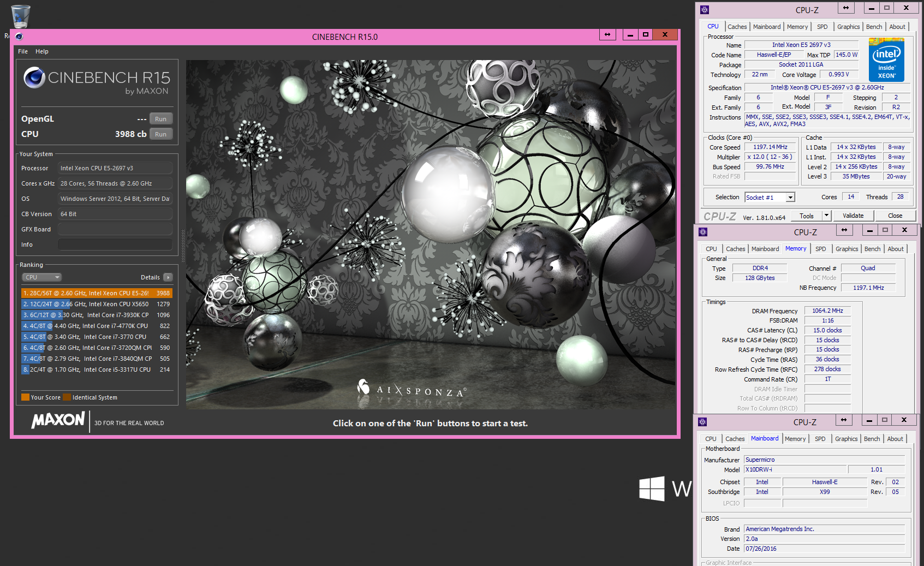Switch to Caches tab in top CPU-Z window

click(737, 27)
